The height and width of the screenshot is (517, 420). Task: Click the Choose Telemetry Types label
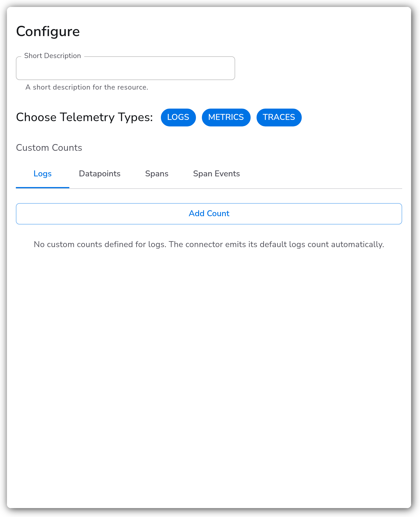(x=84, y=117)
